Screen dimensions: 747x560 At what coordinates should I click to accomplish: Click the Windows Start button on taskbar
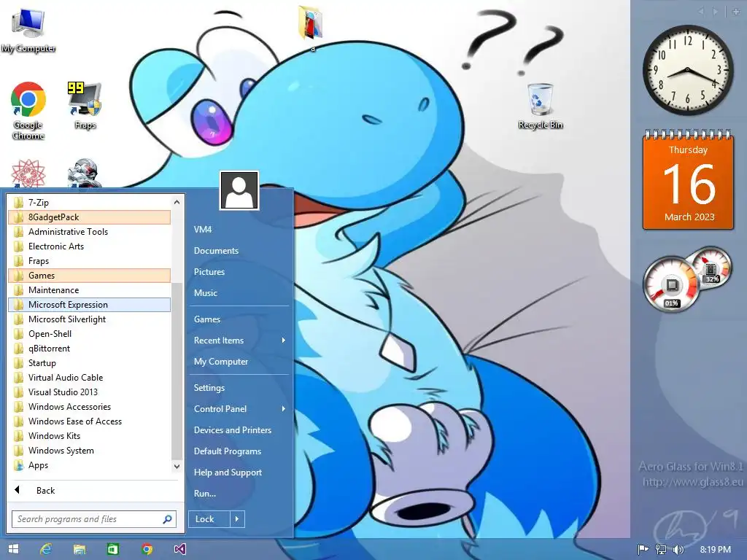pyautogui.click(x=13, y=549)
